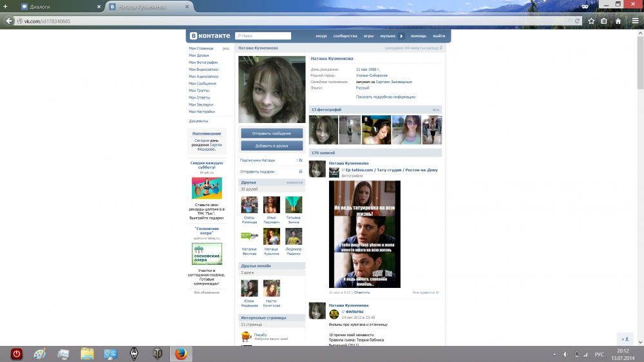Open File Explorer folder in taskbar
This screenshot has width=644, height=362.
[87, 354]
